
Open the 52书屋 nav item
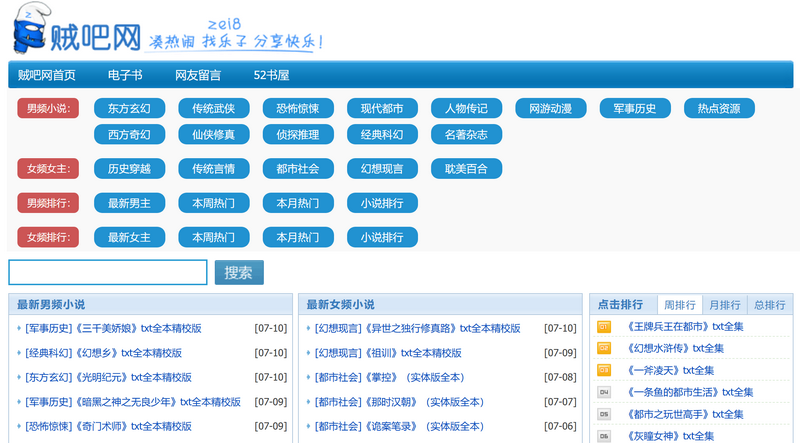point(271,75)
